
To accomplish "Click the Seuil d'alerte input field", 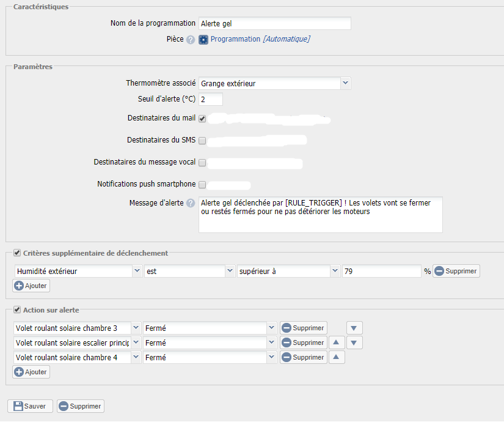I will (x=210, y=99).
